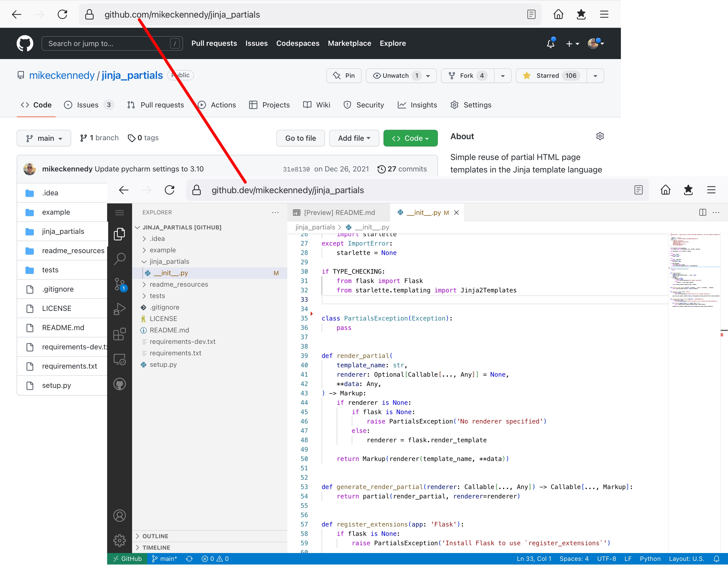Expand the OUTLINE section
The height and width of the screenshot is (565, 728).
coord(155,536)
